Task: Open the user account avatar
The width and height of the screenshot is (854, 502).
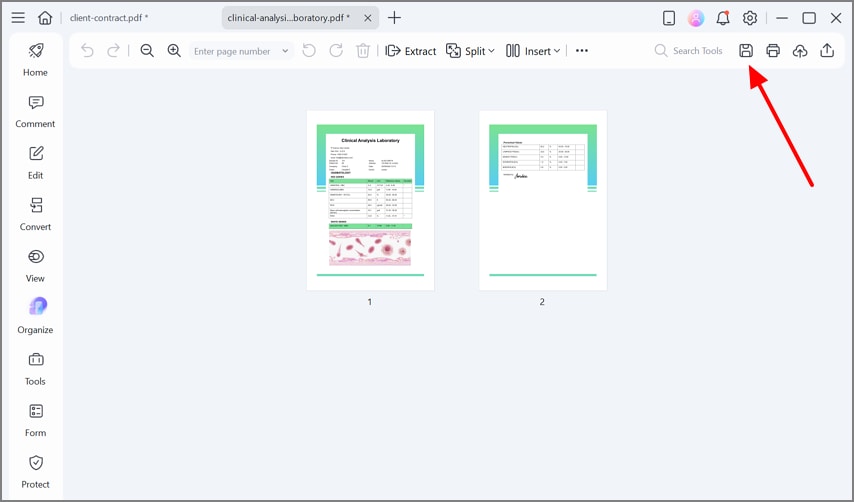Action: point(696,18)
